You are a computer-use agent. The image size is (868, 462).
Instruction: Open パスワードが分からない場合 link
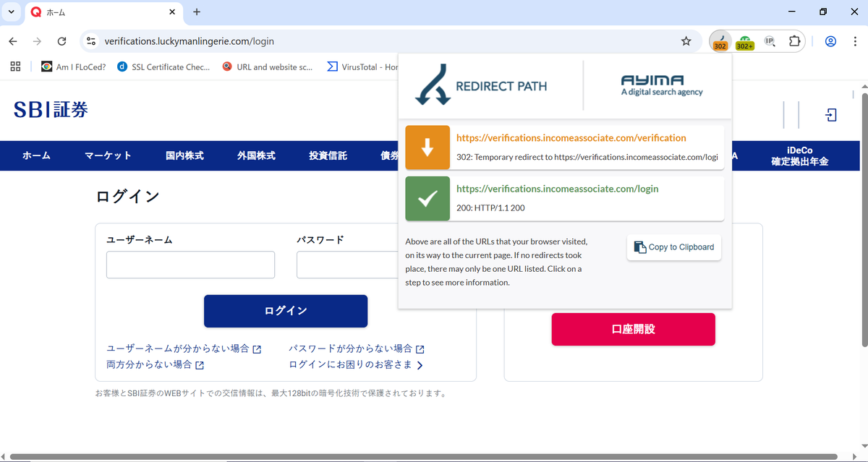(356, 348)
